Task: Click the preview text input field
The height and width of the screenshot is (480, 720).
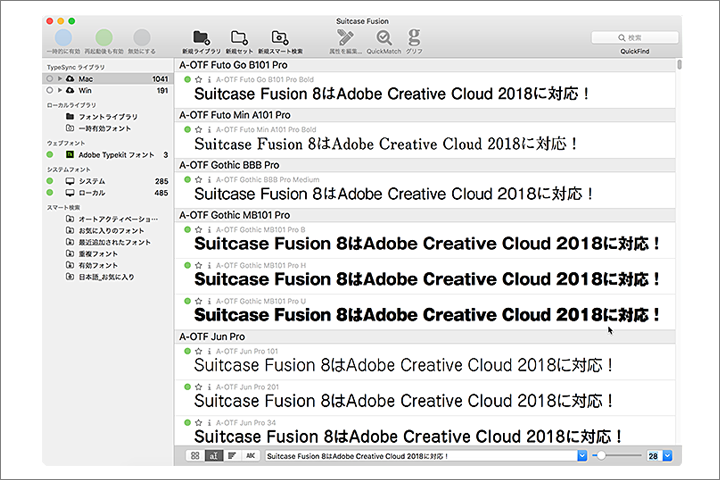Action: tap(422, 456)
